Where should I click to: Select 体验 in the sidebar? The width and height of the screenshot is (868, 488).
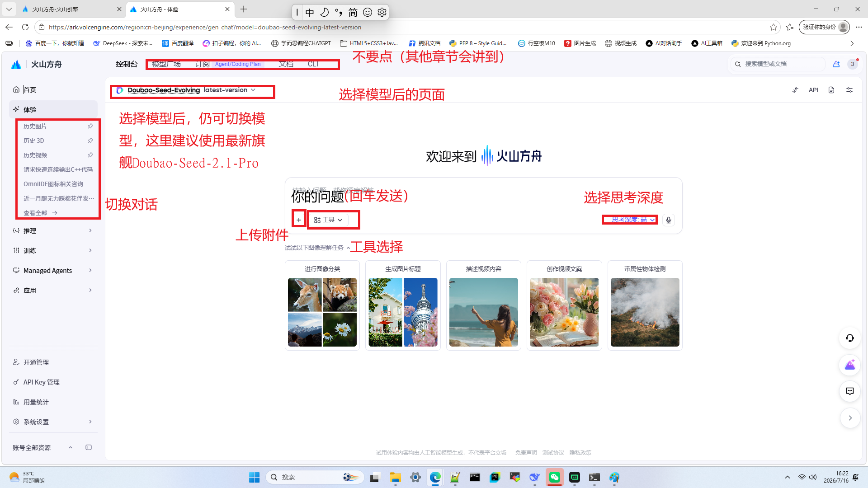(53, 110)
